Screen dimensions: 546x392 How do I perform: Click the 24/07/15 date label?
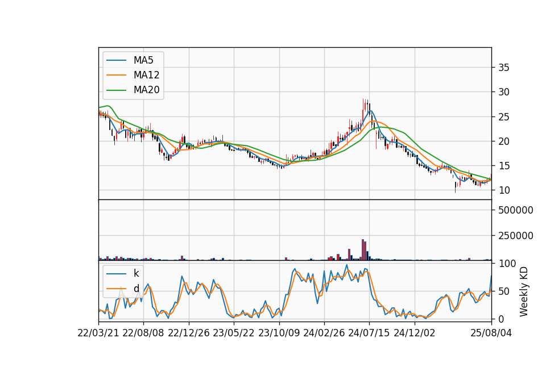coord(369,333)
